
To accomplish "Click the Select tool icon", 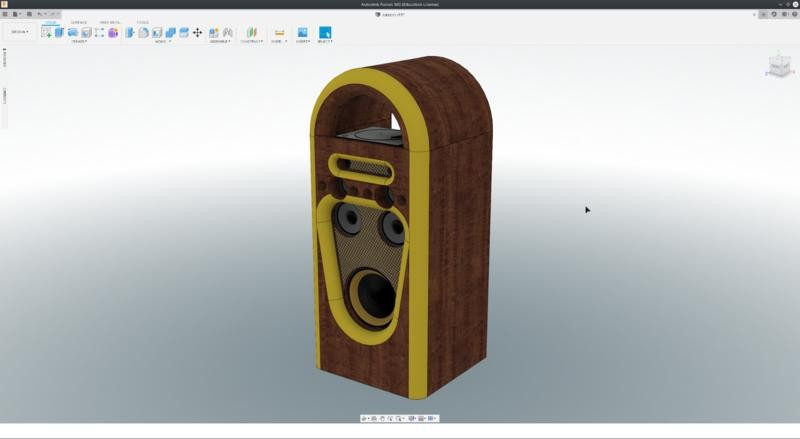I will (324, 33).
